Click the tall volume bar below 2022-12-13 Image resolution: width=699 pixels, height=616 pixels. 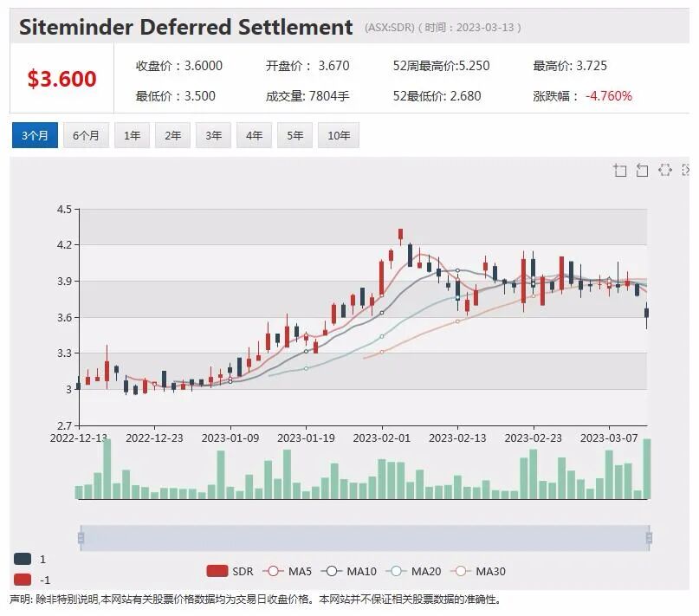click(107, 469)
